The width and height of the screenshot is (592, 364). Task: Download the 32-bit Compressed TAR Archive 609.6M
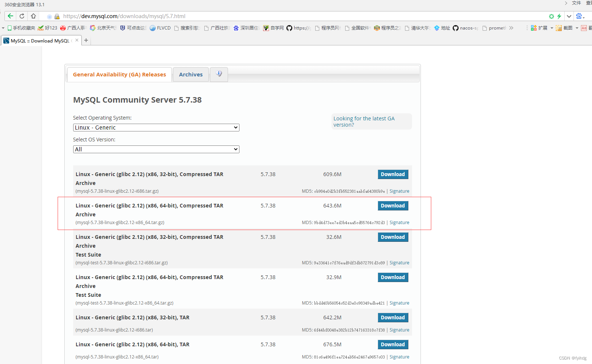(393, 174)
